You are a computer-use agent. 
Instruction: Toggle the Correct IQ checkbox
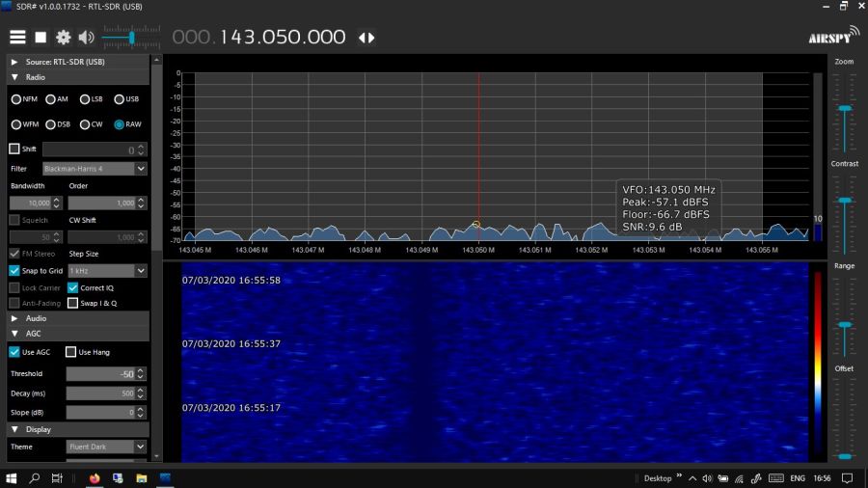[72, 287]
